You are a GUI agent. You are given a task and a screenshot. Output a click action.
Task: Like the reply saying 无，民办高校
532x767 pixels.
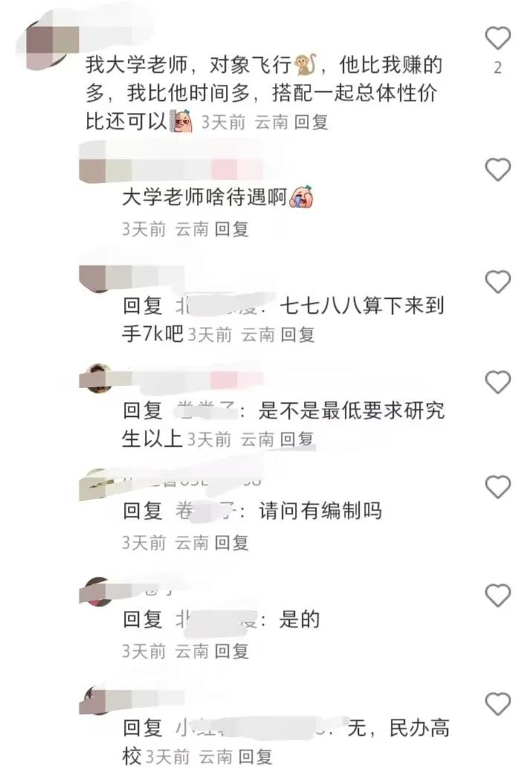click(x=498, y=704)
